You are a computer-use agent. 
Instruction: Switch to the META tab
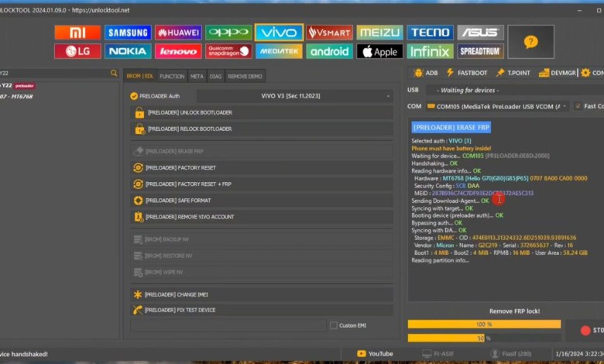(x=197, y=76)
